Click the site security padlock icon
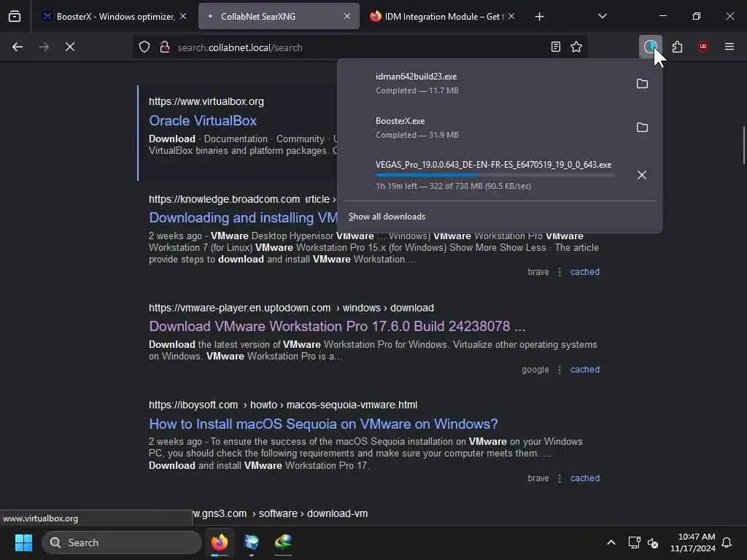 click(x=165, y=47)
